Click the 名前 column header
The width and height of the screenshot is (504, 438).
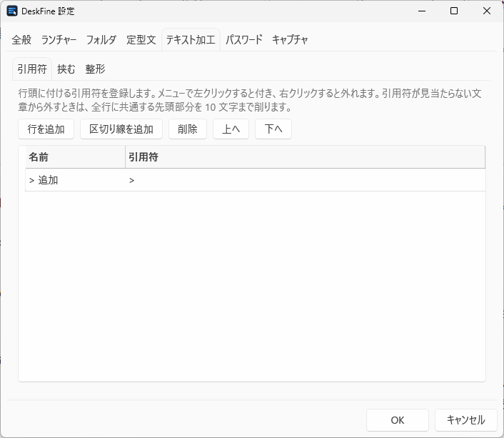coord(75,157)
